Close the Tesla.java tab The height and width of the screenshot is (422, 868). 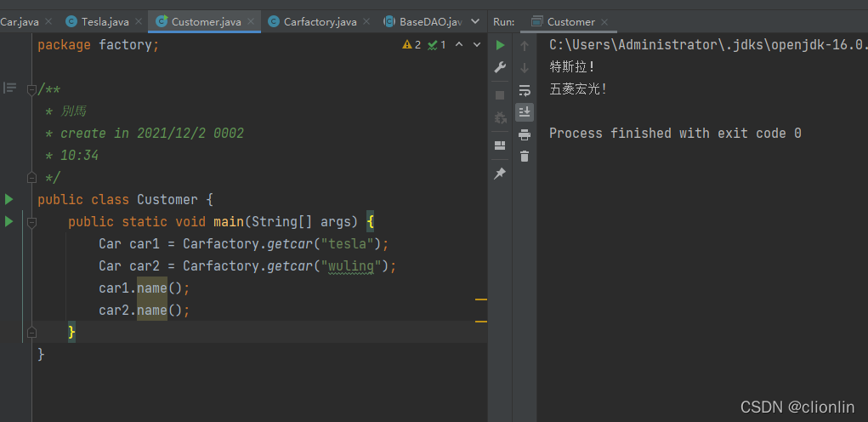pyautogui.click(x=139, y=21)
